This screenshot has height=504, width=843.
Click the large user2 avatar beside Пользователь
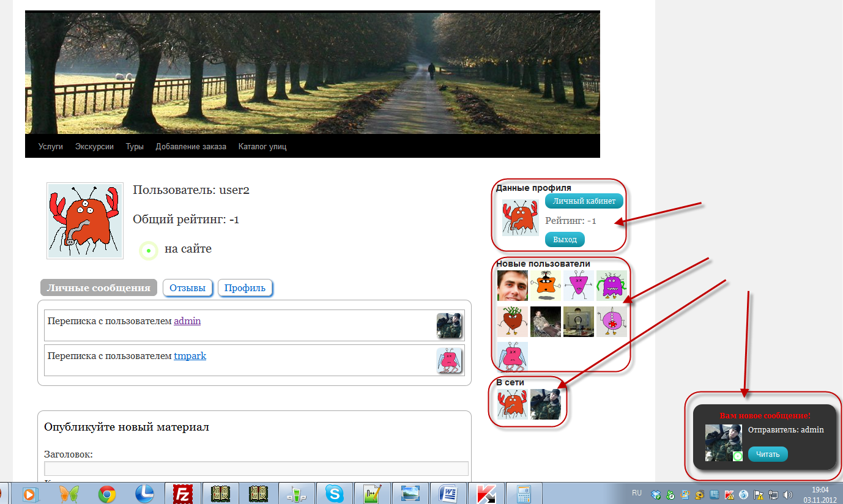pyautogui.click(x=85, y=221)
